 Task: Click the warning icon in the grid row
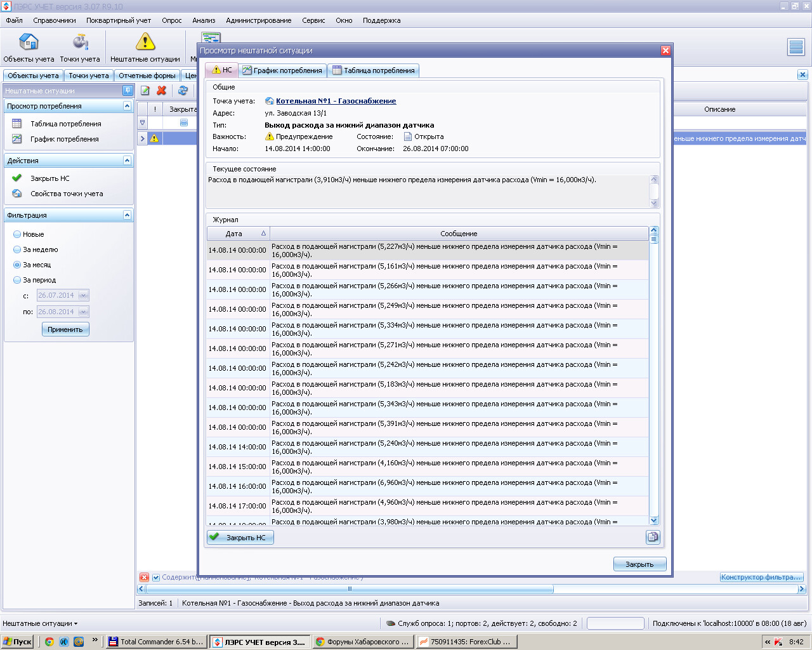(x=154, y=138)
